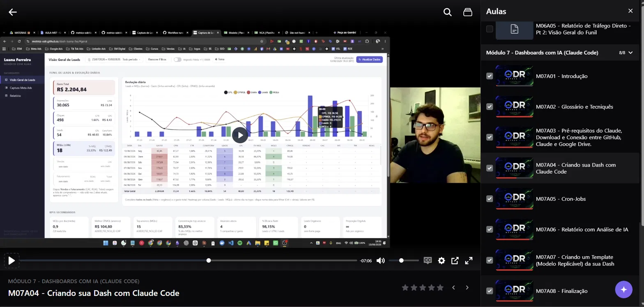
Task: Toggle the 'Imposto Meta' switch in the video
Action: click(x=177, y=60)
